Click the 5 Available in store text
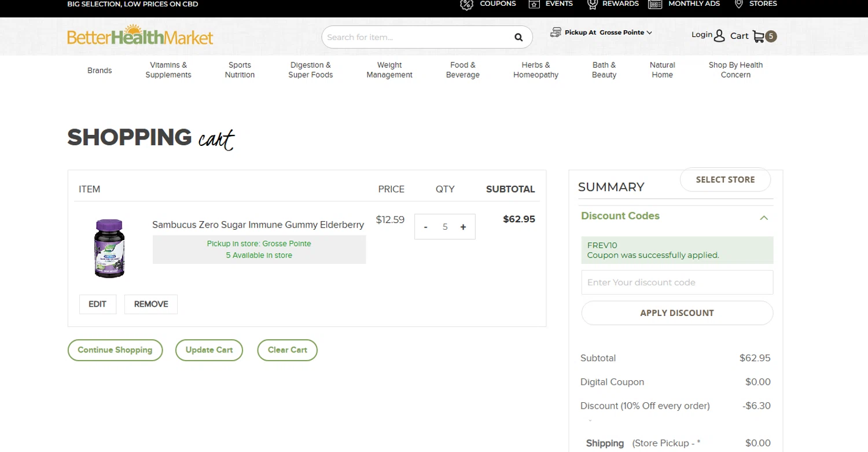Image resolution: width=868 pixels, height=452 pixels. coord(259,255)
